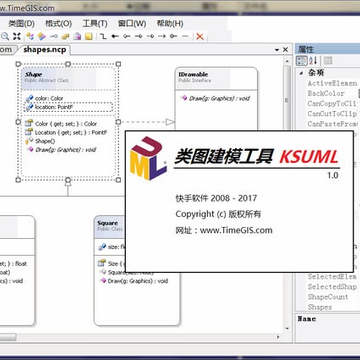Viewport: 360px width, 360px height.
Task: Select the Shape() constructor member
Action: pos(40,141)
